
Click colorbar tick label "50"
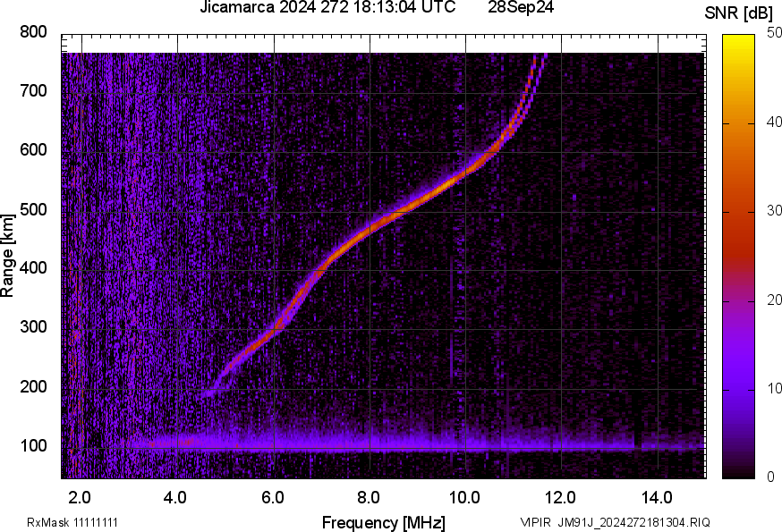pos(775,33)
